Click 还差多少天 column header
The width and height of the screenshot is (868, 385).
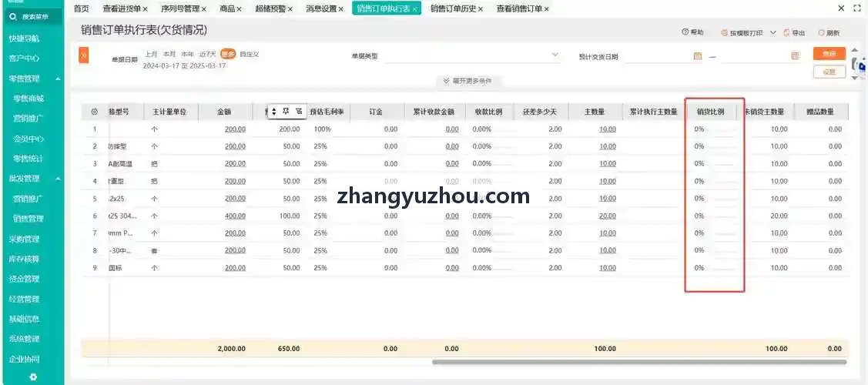tap(540, 112)
